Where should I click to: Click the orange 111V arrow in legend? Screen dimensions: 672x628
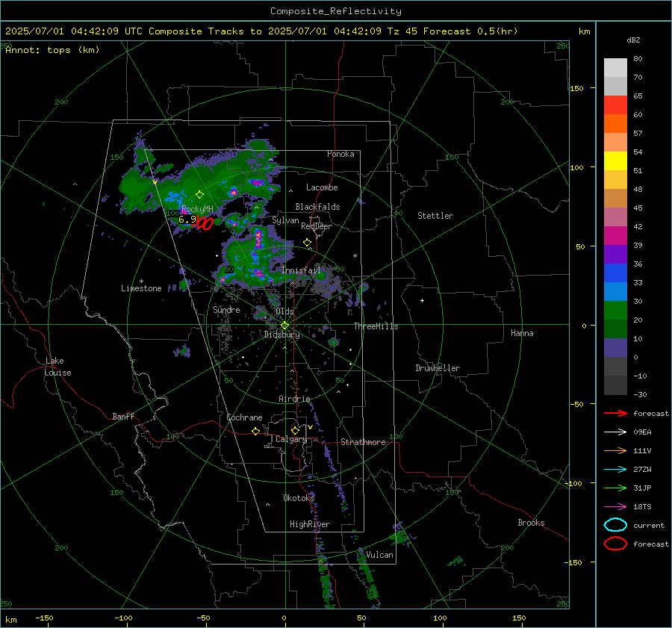tap(615, 450)
